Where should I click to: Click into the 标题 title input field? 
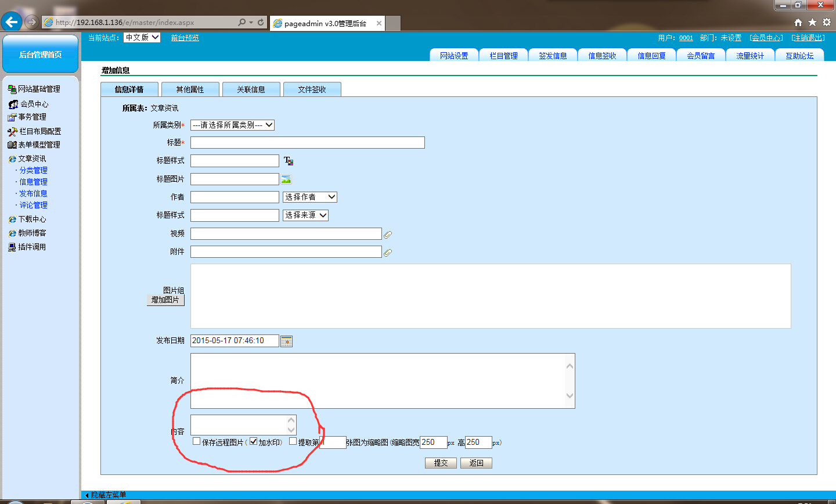[x=307, y=143]
